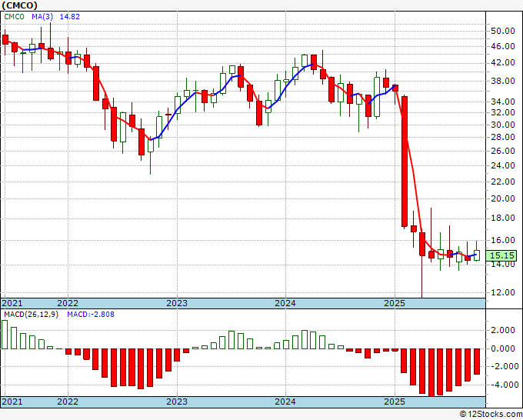Click 2021 on the MACD timeline
The width and height of the screenshot is (523, 420).
12,402
